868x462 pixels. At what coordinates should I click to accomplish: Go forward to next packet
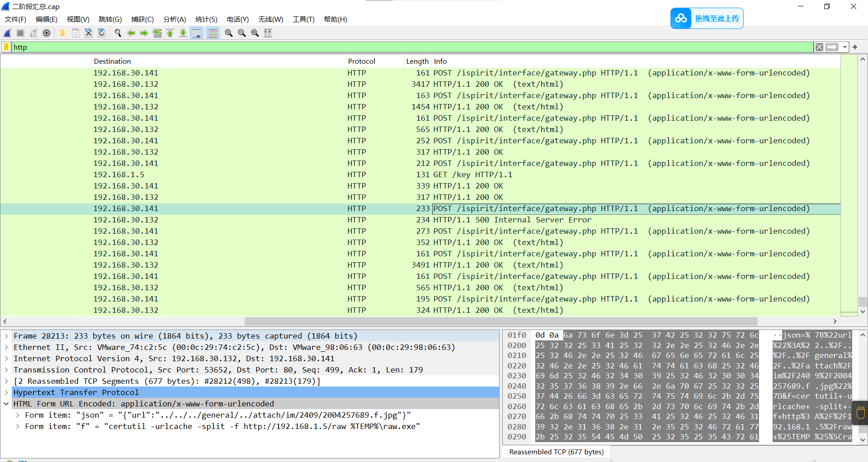click(x=144, y=33)
